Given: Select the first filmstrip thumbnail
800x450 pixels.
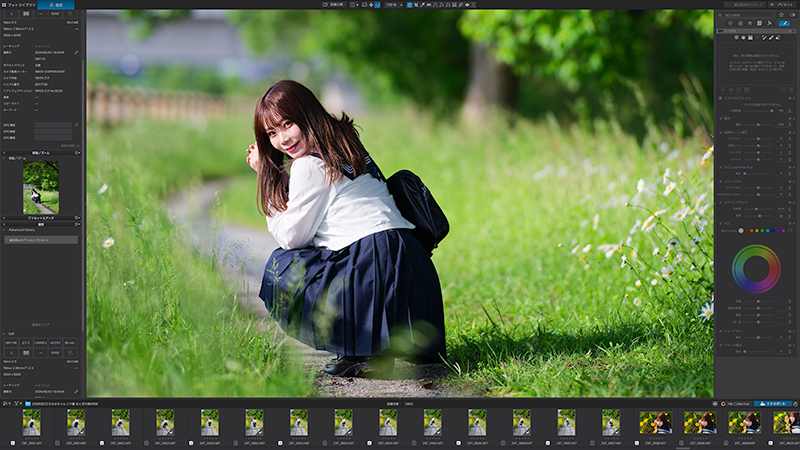Looking at the screenshot, I should point(32,422).
